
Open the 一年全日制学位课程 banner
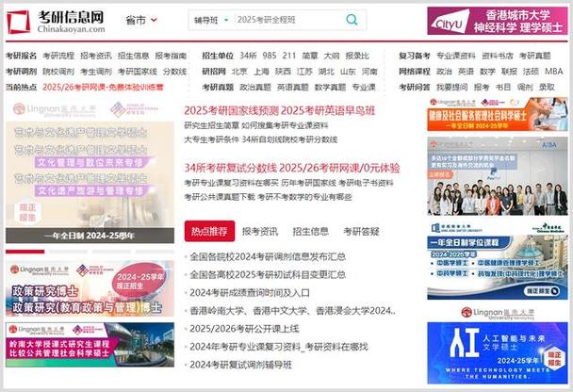click(x=498, y=260)
